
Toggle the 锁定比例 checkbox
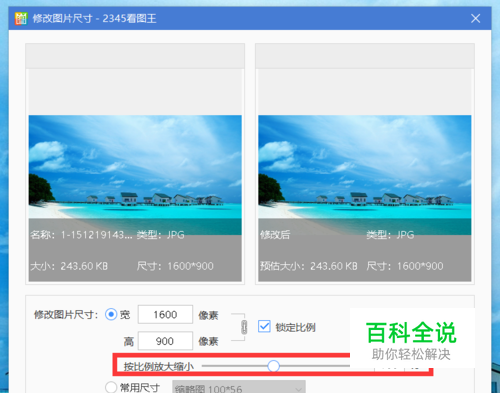pyautogui.click(x=264, y=326)
